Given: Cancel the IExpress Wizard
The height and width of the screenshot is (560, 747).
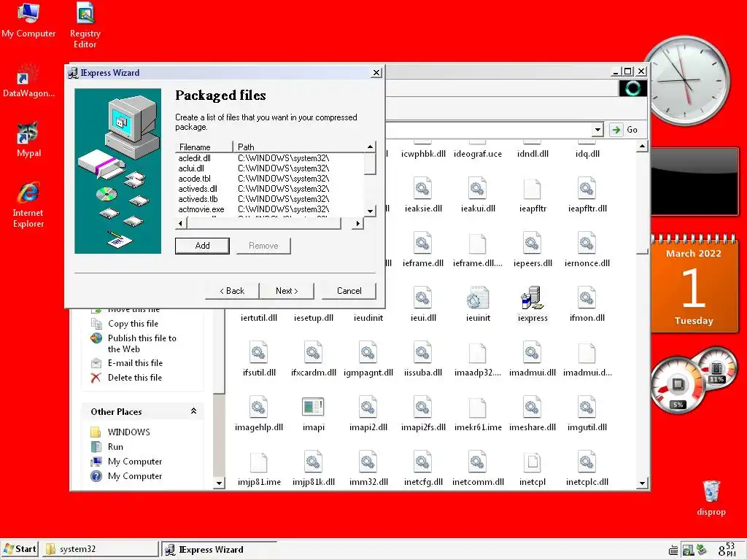Looking at the screenshot, I should (x=349, y=291).
